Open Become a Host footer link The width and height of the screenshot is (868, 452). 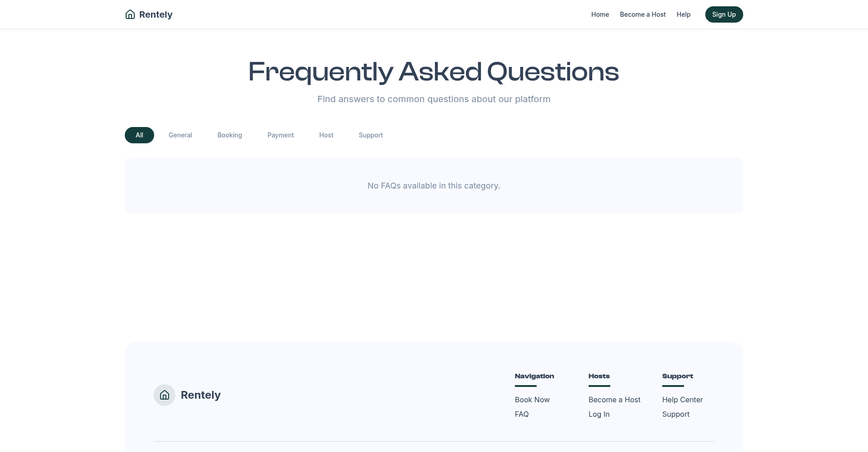(x=614, y=400)
